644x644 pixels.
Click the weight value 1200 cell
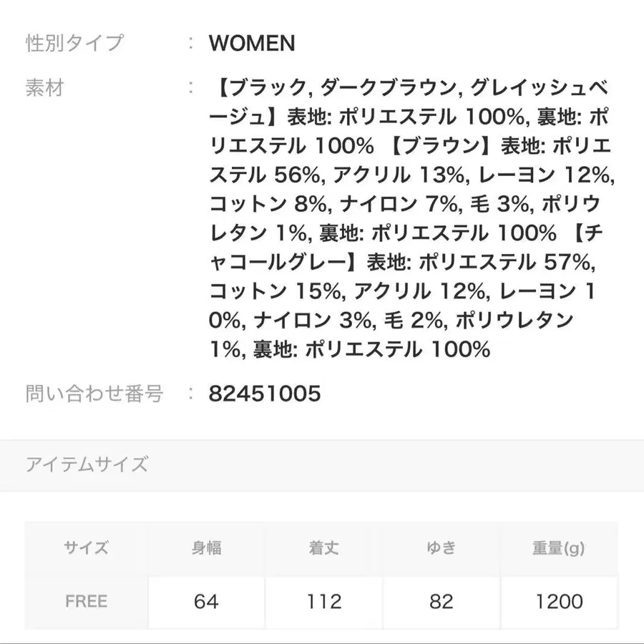click(559, 602)
